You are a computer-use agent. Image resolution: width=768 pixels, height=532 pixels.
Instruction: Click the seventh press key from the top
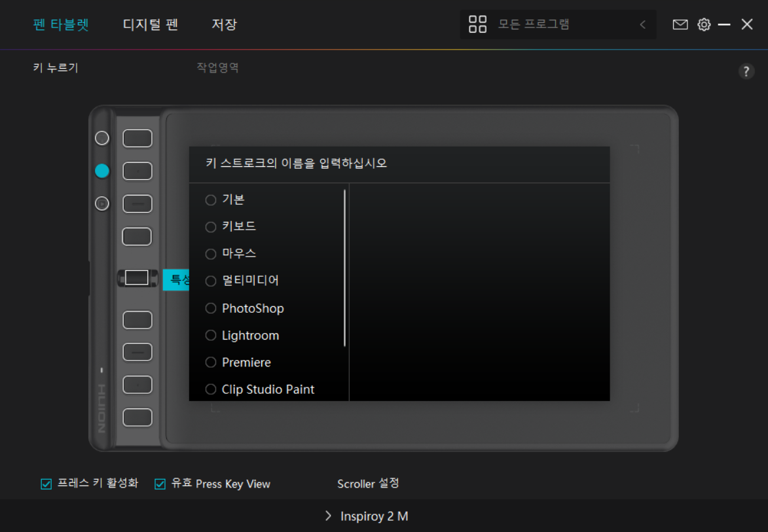137,385
